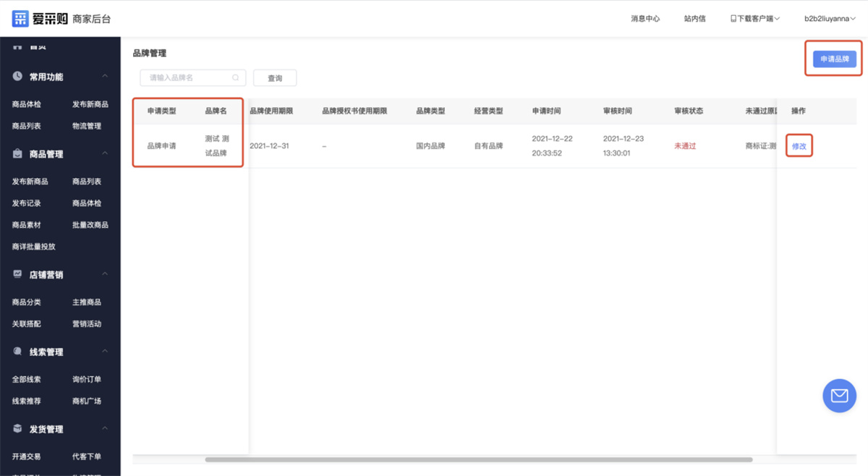
Task: Click the 2021-12-31 expiry date cell
Action: (x=269, y=146)
